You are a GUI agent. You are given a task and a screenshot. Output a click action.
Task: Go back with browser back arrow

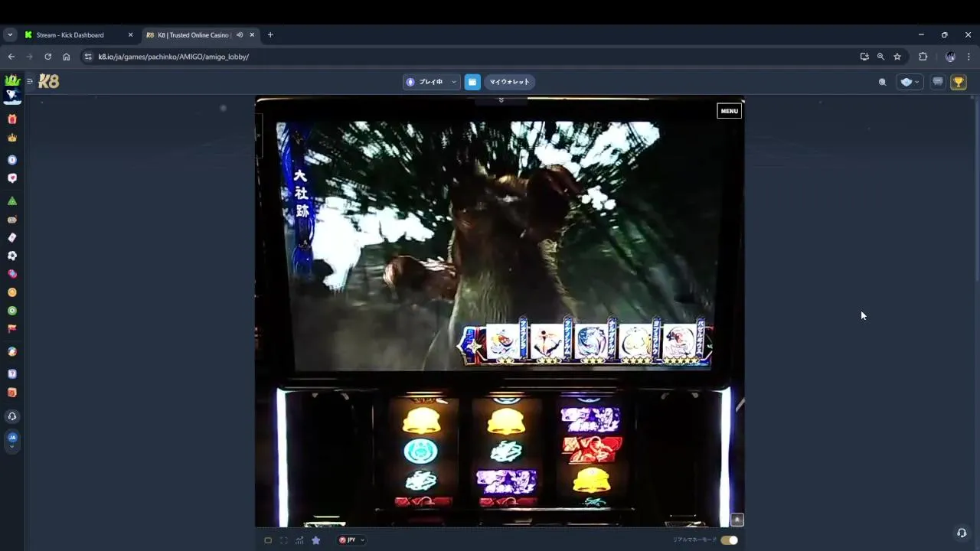pyautogui.click(x=11, y=57)
